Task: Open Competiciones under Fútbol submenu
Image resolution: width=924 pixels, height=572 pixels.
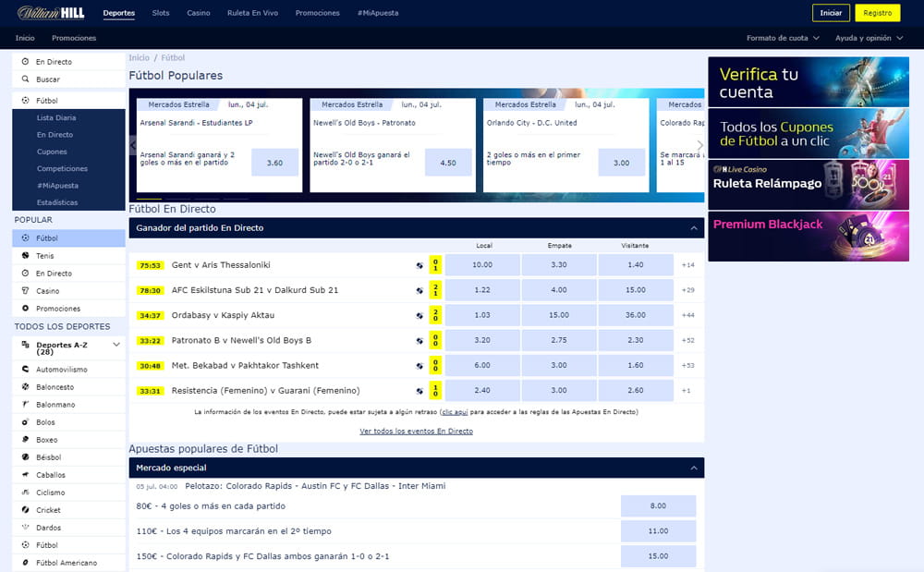Action: [62, 168]
